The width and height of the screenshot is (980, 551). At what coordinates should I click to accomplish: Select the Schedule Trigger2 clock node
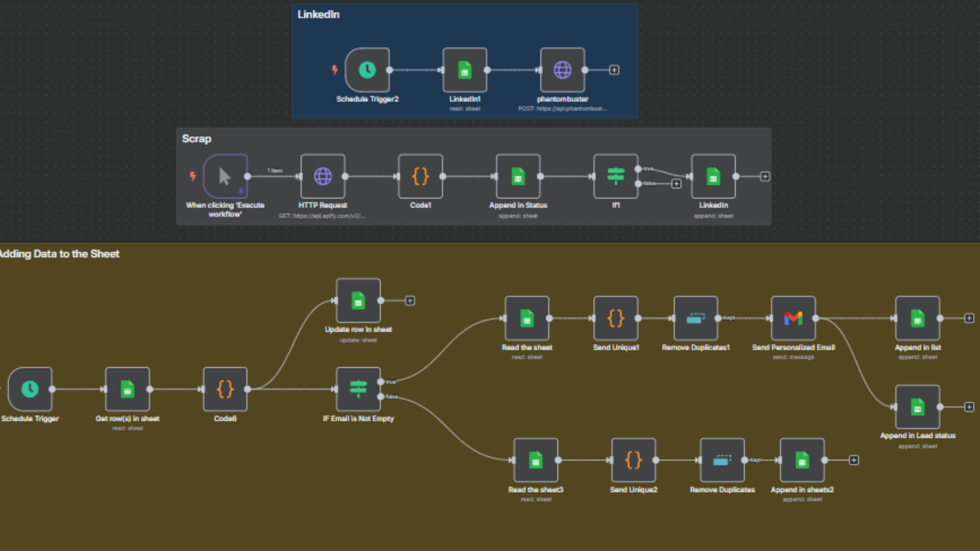[x=367, y=70]
